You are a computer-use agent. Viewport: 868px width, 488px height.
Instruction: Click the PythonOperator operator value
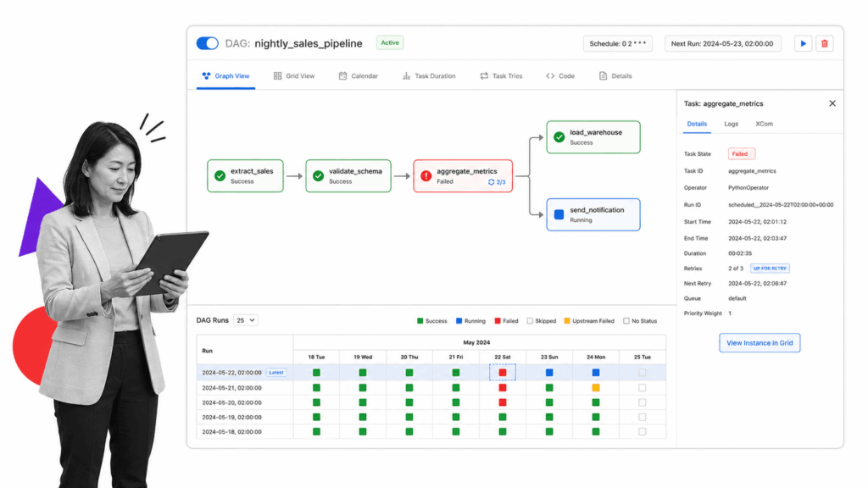748,187
